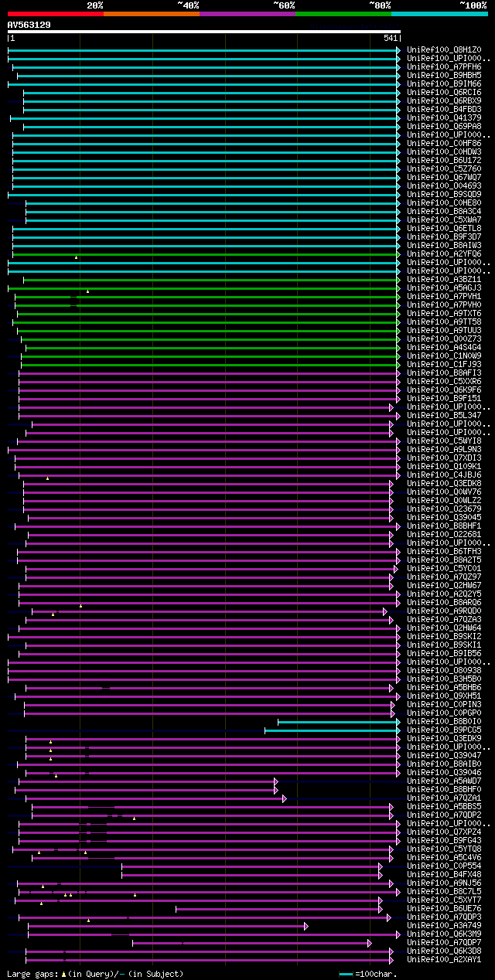Select the UniRef100_B8A3C4 label
495x980 pixels.
[444, 212]
